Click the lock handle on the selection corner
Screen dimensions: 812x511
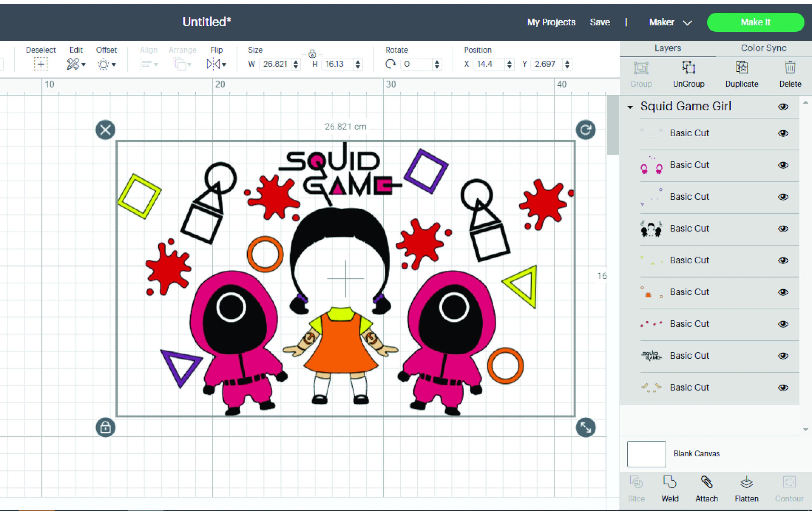[x=106, y=427]
